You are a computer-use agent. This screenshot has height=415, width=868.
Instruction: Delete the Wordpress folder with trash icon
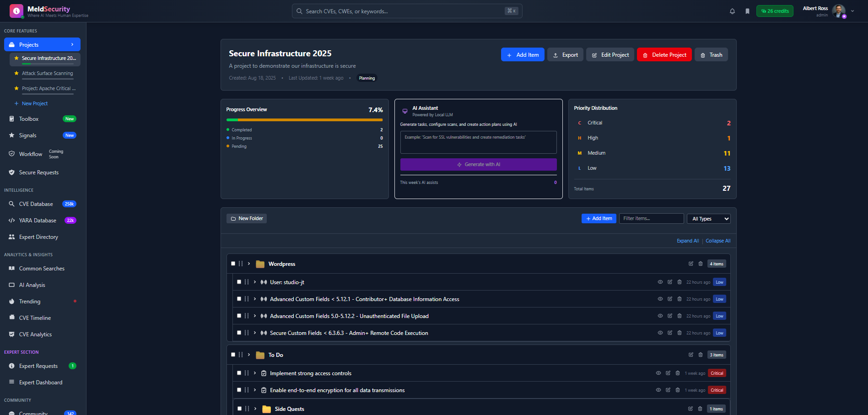tap(701, 264)
